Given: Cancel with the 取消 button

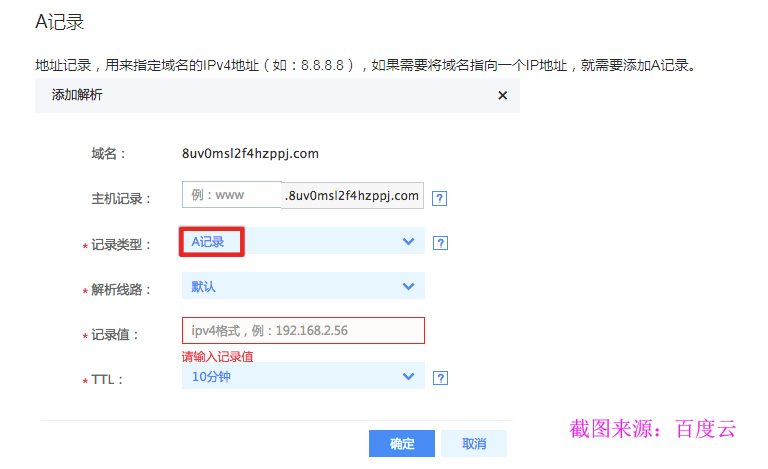Looking at the screenshot, I should tap(474, 444).
